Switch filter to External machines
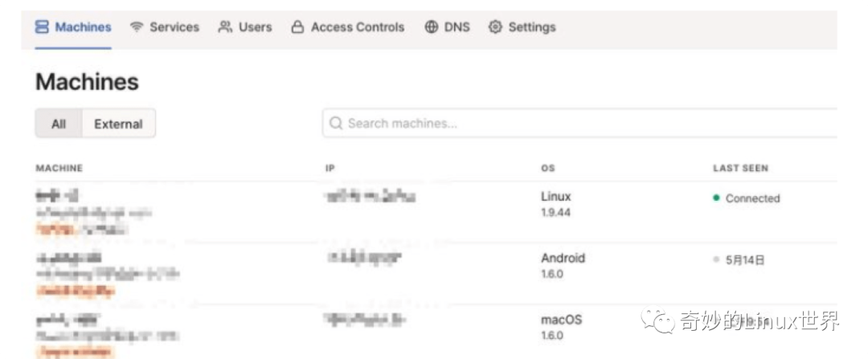The width and height of the screenshot is (868, 359). [118, 124]
